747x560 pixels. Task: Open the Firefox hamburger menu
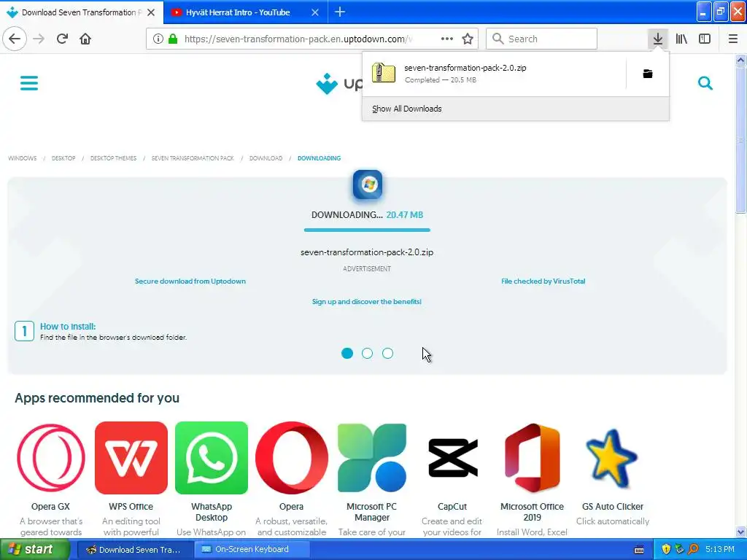[732, 39]
